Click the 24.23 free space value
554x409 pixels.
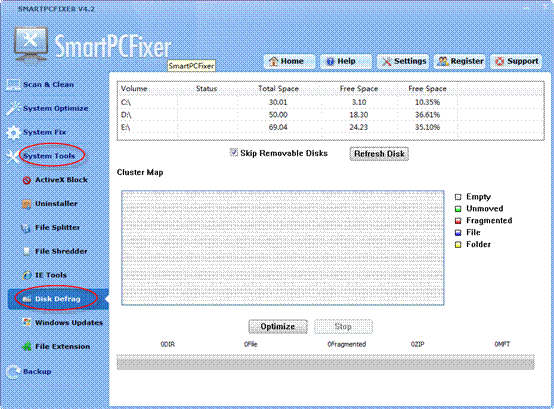[x=359, y=127]
